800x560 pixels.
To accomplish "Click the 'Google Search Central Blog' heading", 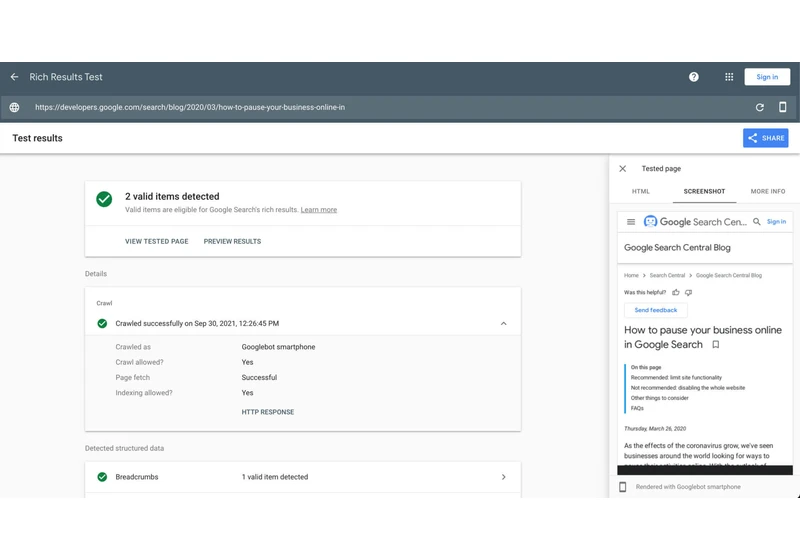I will coord(677,248).
